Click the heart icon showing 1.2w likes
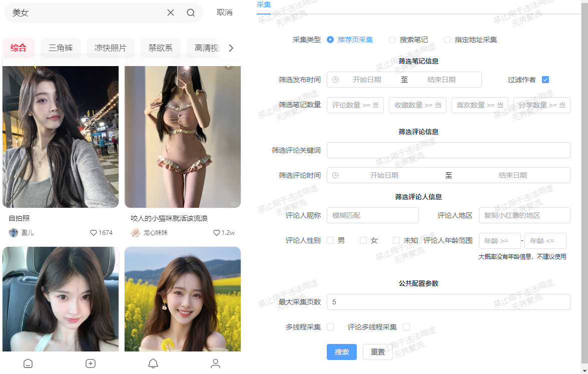 [x=217, y=233]
